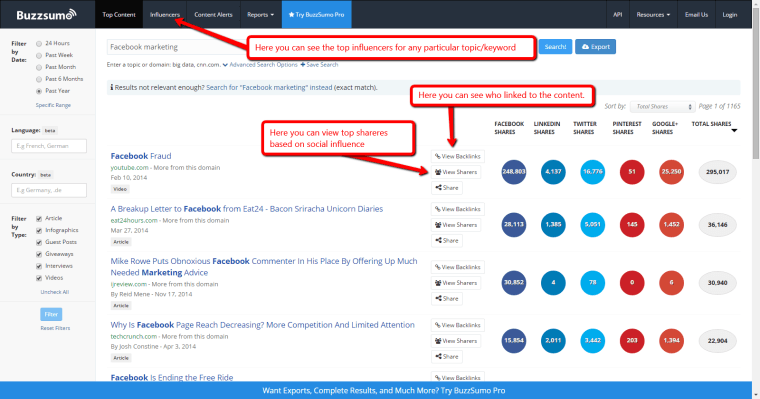
Task: Select the Past Month date filter
Action: coord(39,67)
